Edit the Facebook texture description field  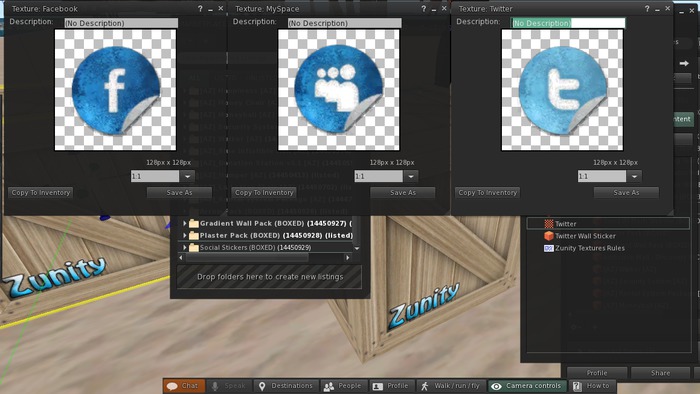121,23
